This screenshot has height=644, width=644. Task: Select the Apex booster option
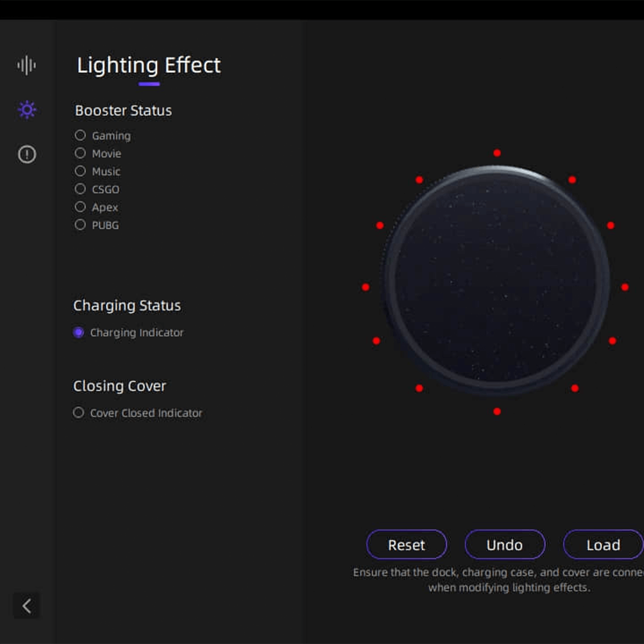pyautogui.click(x=80, y=207)
